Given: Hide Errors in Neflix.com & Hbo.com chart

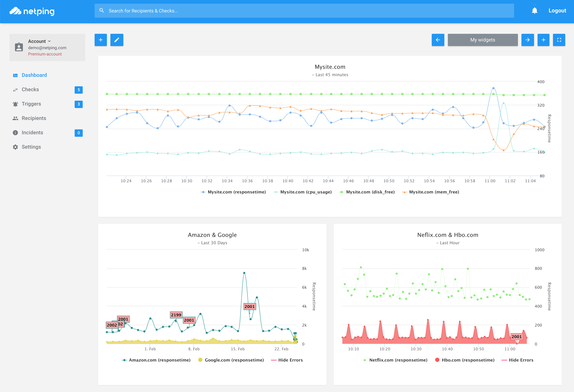Looking at the screenshot, I should (517, 360).
